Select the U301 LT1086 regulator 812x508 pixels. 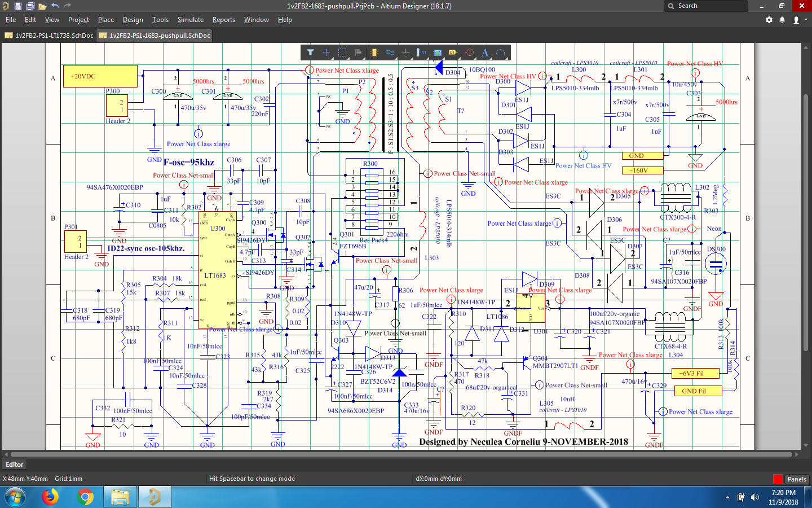[531, 308]
